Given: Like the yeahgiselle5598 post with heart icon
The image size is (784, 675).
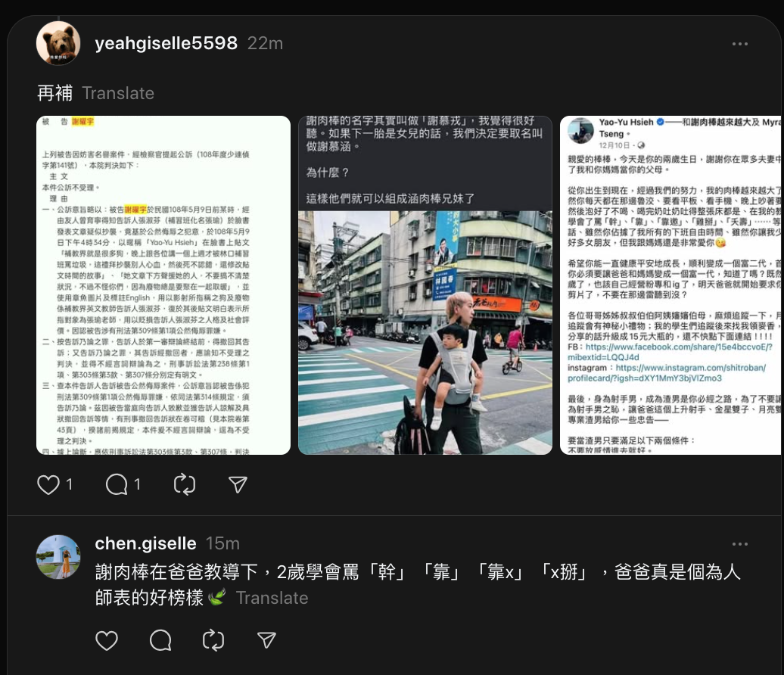Looking at the screenshot, I should [48, 484].
